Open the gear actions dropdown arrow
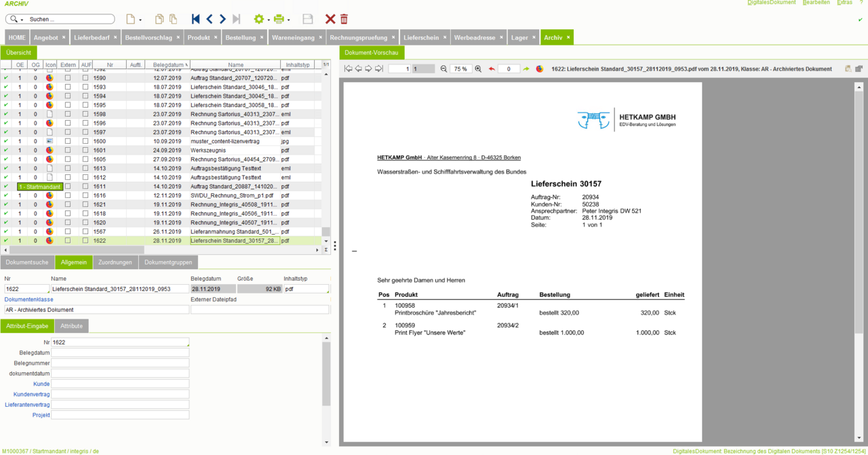Image resolution: width=868 pixels, height=455 pixels. coord(269,20)
